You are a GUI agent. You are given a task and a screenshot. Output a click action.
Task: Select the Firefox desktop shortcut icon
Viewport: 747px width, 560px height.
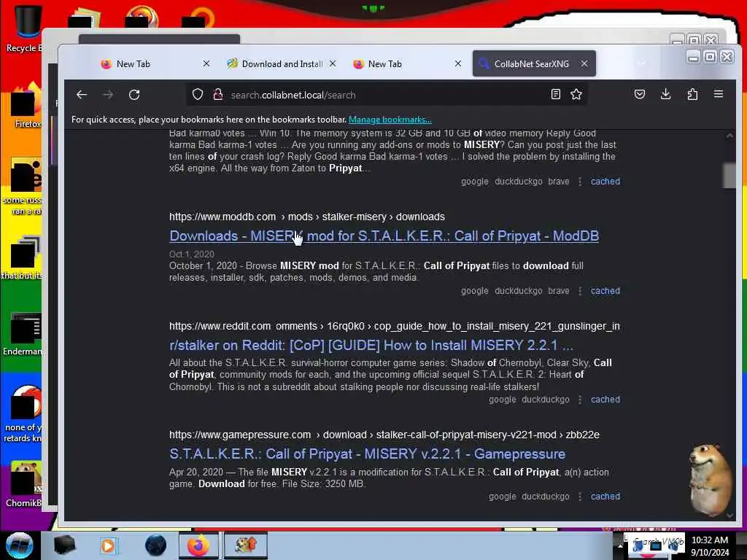pyautogui.click(x=26, y=106)
